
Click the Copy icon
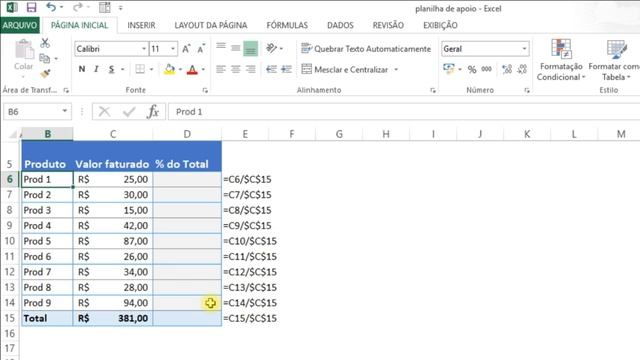[44, 58]
